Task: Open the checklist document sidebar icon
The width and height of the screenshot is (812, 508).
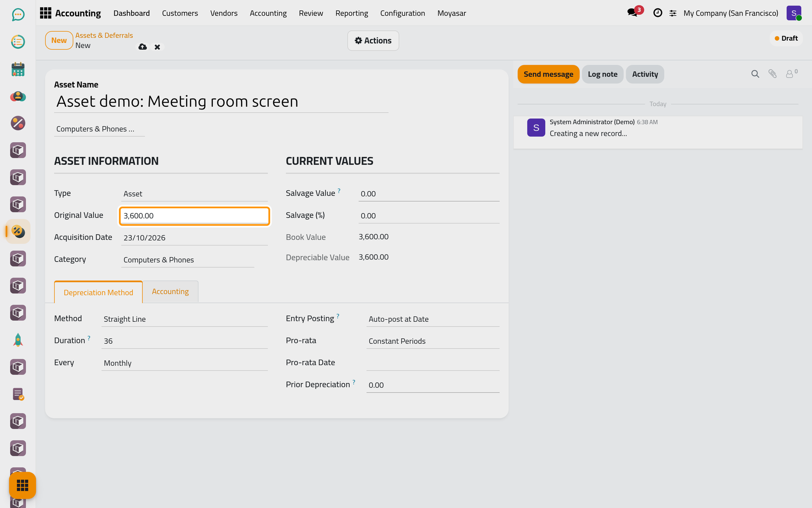Action: click(x=18, y=394)
